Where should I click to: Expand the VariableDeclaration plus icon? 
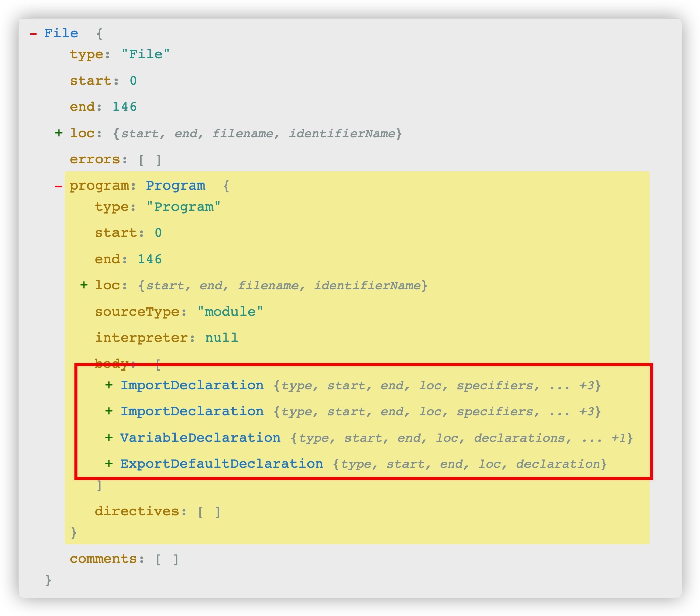pyautogui.click(x=109, y=438)
